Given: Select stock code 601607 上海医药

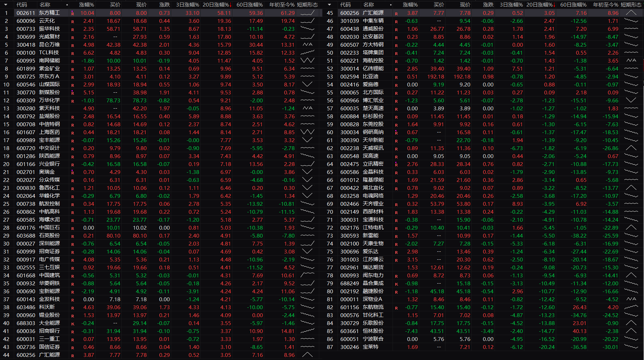Looking at the screenshot, I should [x=26, y=132].
